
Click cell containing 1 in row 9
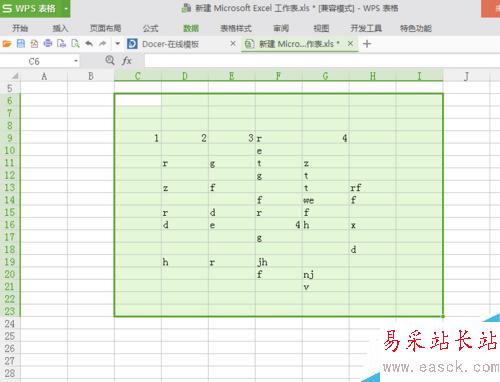coord(138,138)
